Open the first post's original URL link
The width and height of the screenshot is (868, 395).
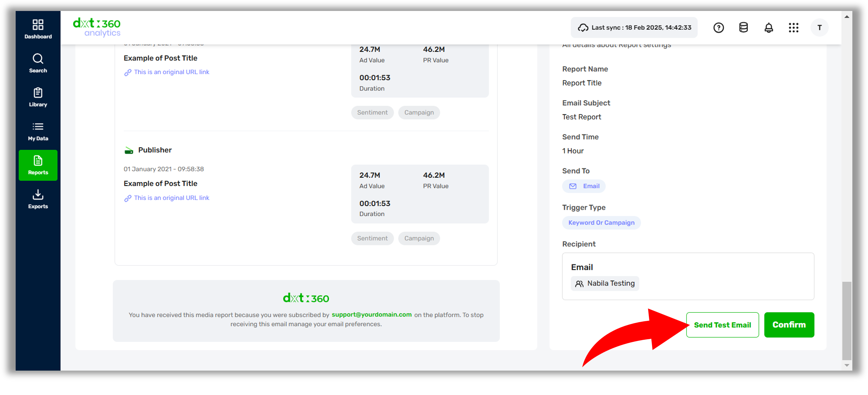(172, 72)
